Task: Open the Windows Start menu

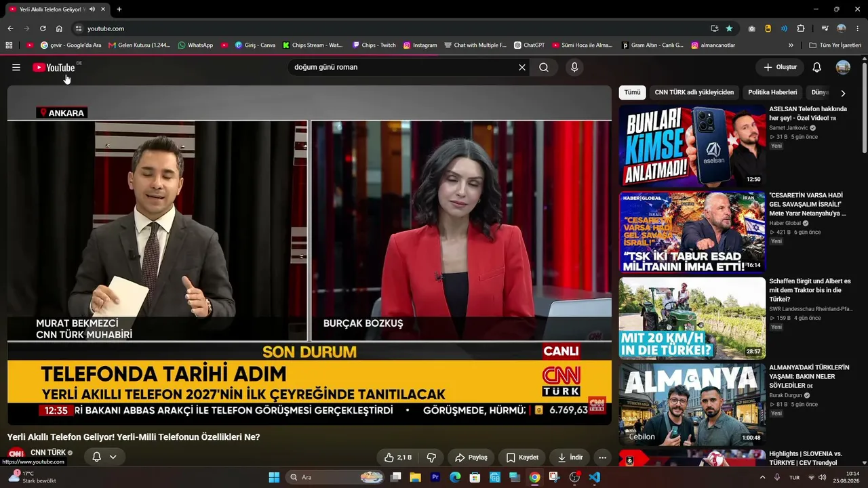Action: [x=274, y=477]
